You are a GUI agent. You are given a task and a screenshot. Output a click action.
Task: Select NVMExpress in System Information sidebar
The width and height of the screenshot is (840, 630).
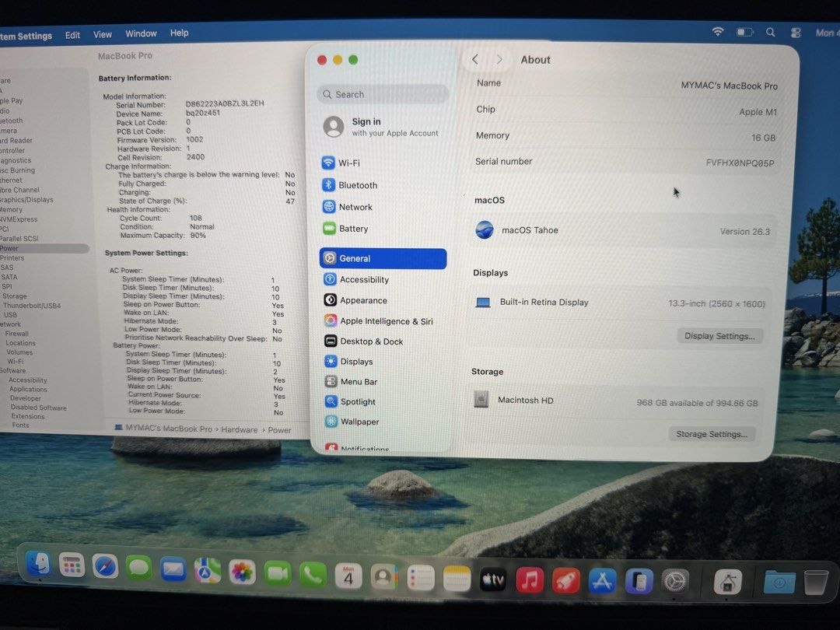(19, 219)
